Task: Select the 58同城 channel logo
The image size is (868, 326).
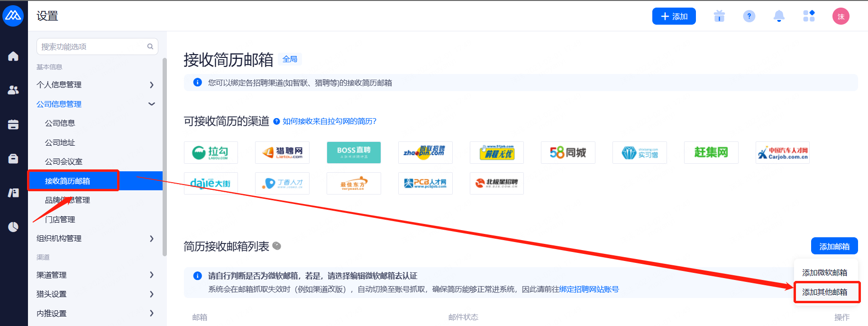Action: click(x=568, y=152)
